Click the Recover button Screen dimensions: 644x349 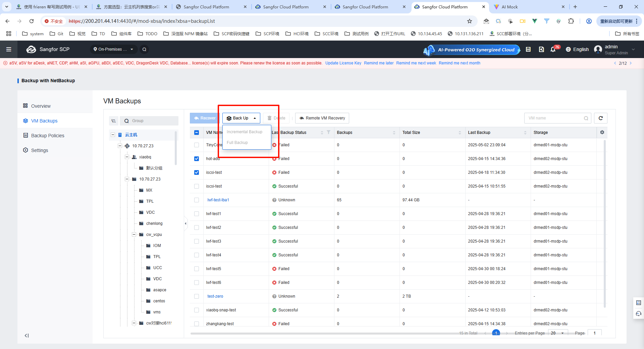pyautogui.click(x=204, y=118)
